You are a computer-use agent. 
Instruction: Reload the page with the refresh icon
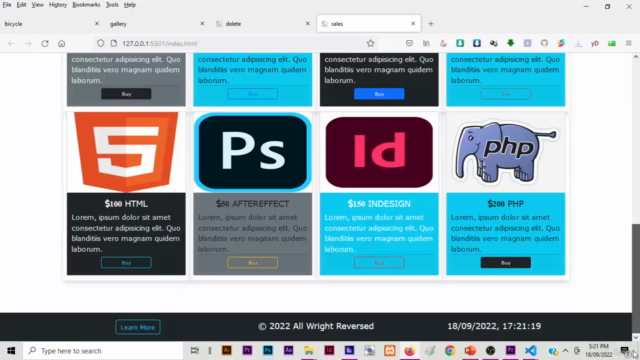point(45,43)
